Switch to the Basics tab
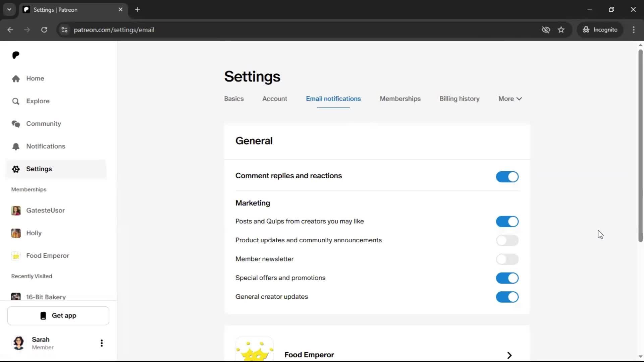This screenshot has height=362, width=644. coord(234,99)
